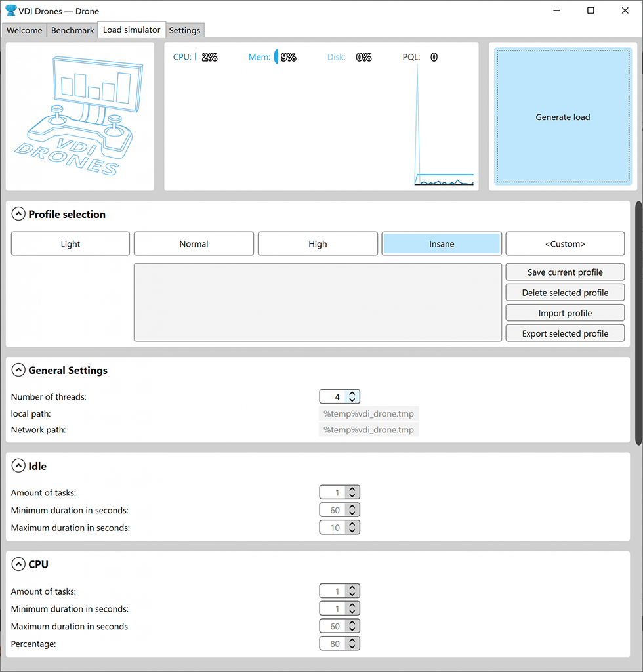Viewport: 643px width, 672px height.
Task: Collapse the Idle section
Action: pos(18,465)
